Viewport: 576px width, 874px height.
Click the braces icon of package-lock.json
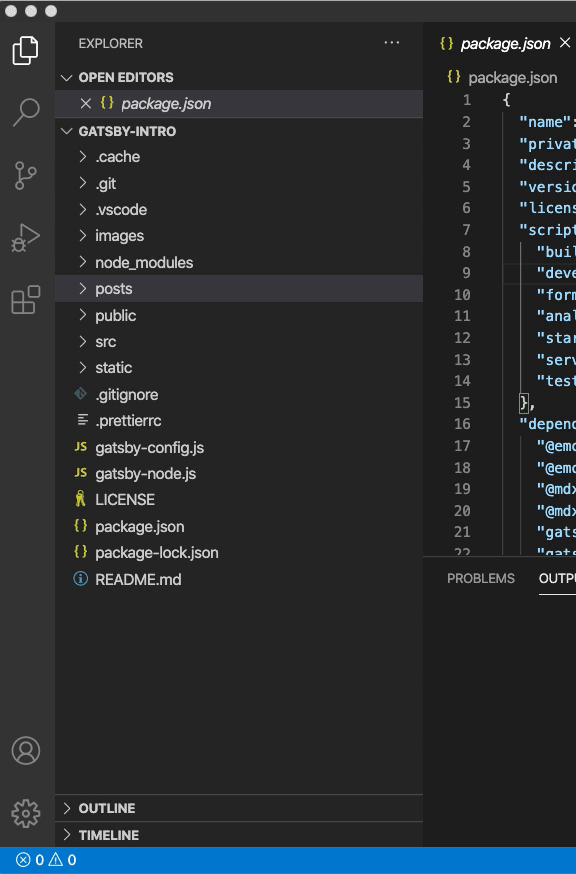click(x=80, y=552)
